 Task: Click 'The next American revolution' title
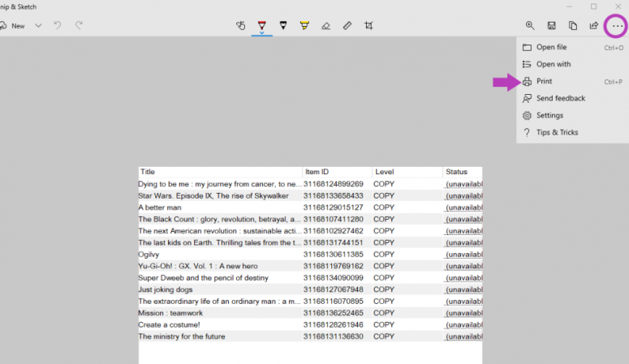tap(220, 231)
